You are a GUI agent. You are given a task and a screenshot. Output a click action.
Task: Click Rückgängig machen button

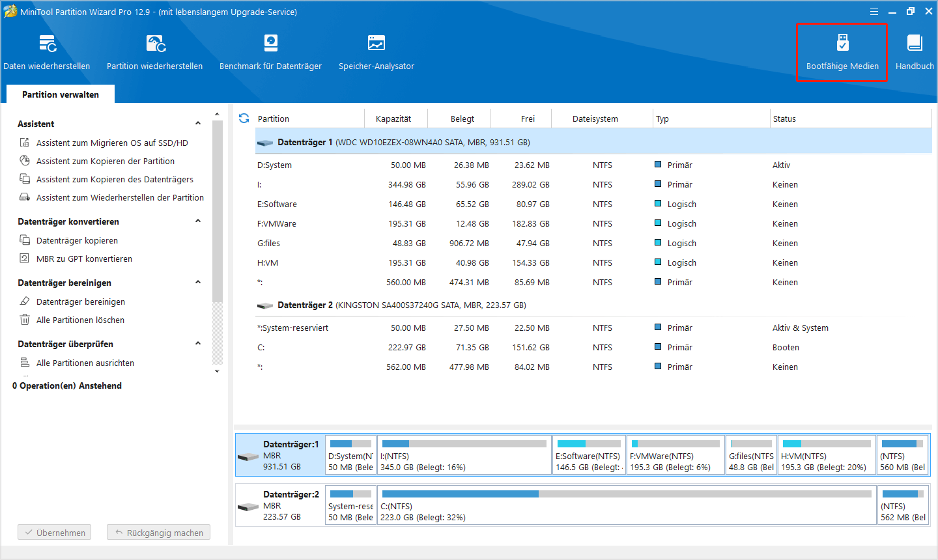click(x=159, y=533)
